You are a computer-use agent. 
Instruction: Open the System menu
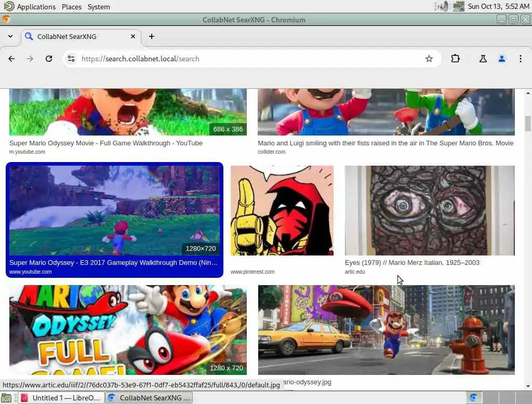click(x=99, y=6)
